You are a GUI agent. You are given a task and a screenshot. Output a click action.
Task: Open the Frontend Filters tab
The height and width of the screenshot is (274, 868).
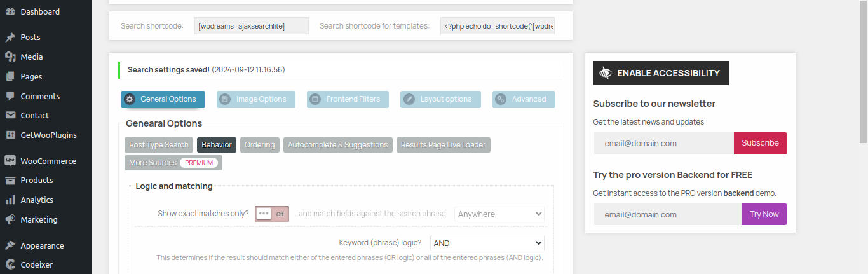point(348,99)
